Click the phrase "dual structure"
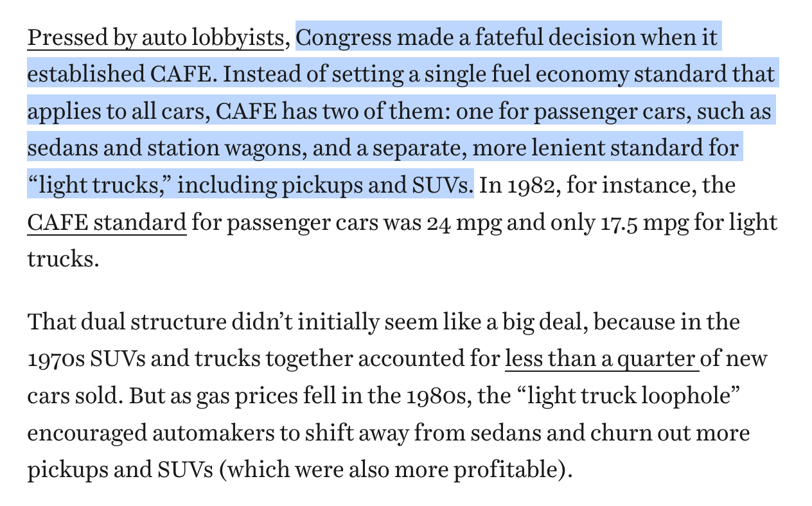This screenshot has height=506, width=812. [148, 322]
